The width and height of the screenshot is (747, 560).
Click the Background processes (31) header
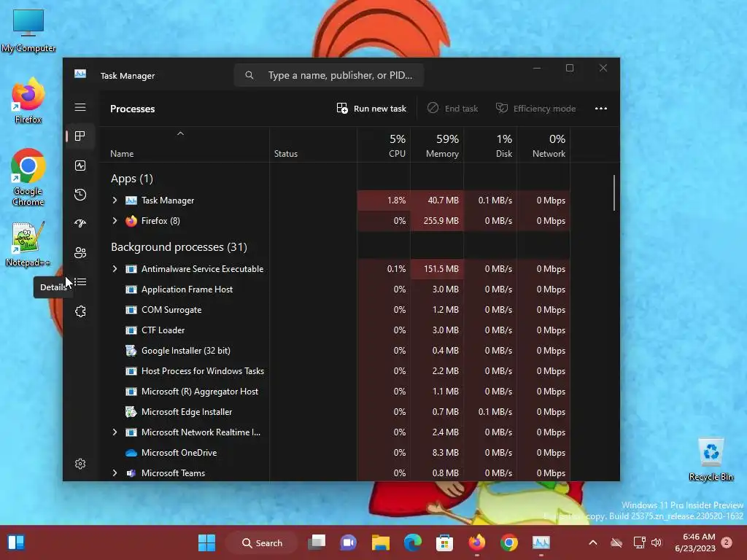pyautogui.click(x=179, y=247)
